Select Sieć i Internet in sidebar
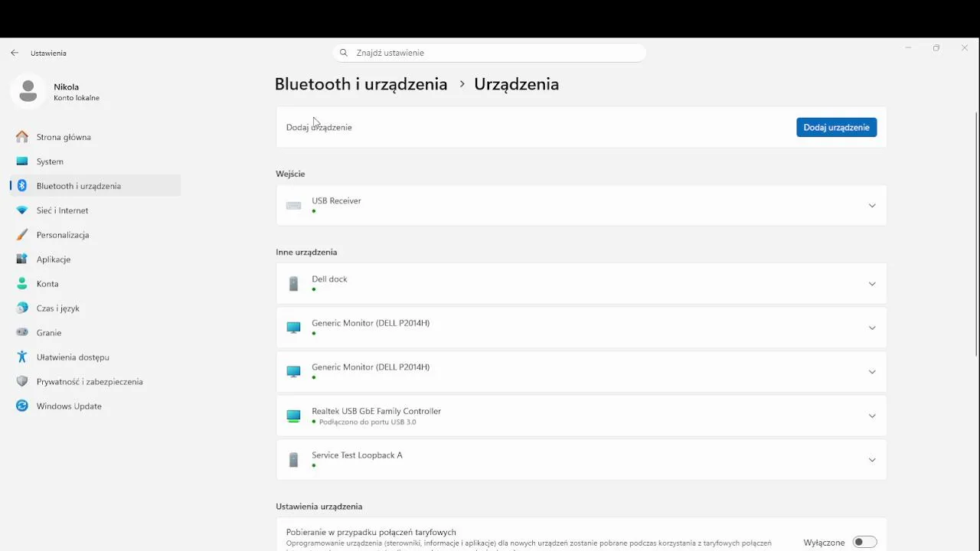The width and height of the screenshot is (980, 551). click(x=96, y=210)
